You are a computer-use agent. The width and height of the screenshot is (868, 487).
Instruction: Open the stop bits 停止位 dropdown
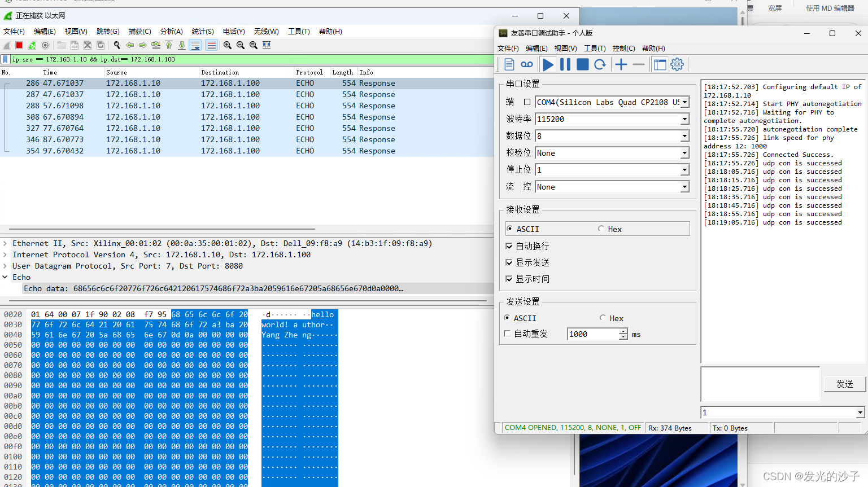point(684,170)
